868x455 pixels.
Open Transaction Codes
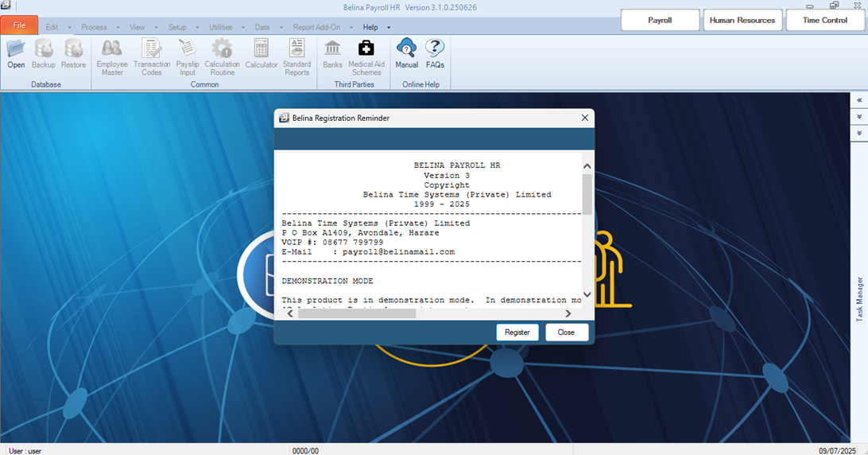point(152,57)
